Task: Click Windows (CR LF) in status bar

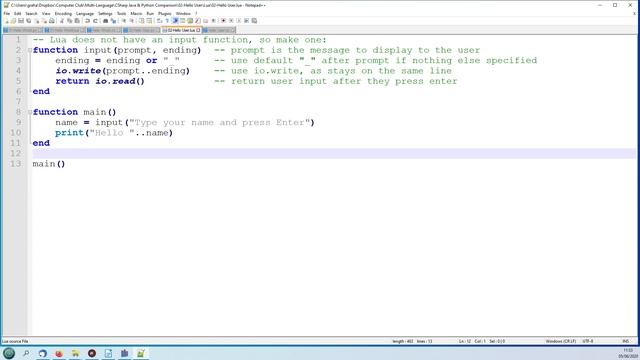Action: point(561,341)
